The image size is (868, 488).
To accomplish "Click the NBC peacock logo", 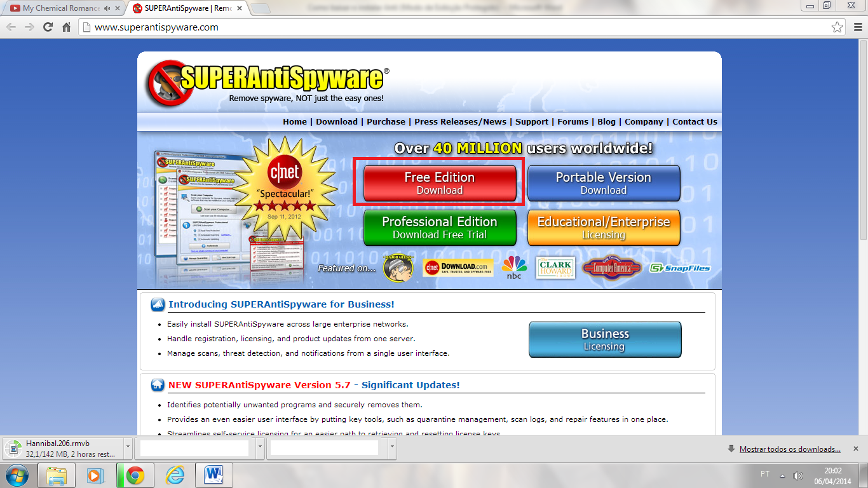I will [x=514, y=268].
